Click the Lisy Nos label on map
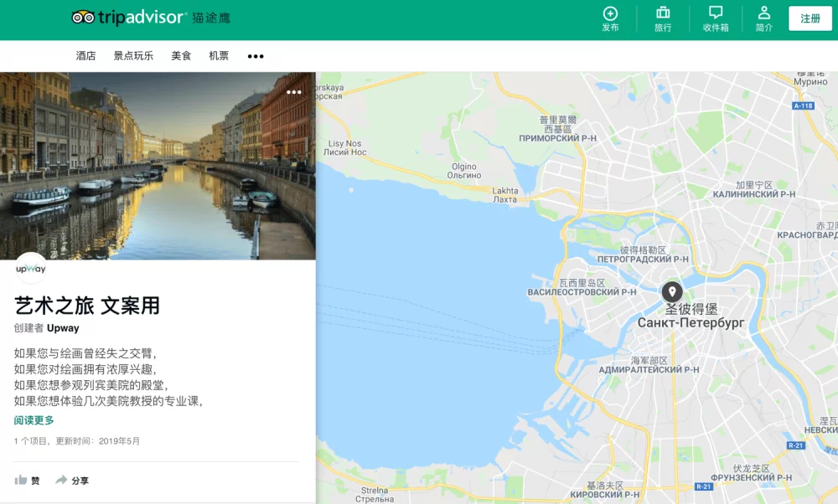This screenshot has width=838, height=504. point(344,147)
